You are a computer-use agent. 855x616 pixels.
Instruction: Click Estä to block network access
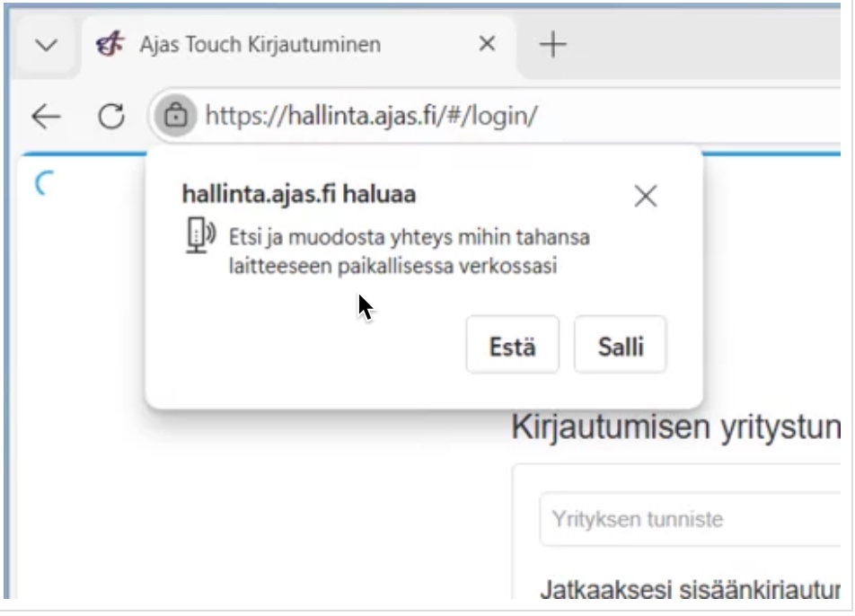pos(512,345)
